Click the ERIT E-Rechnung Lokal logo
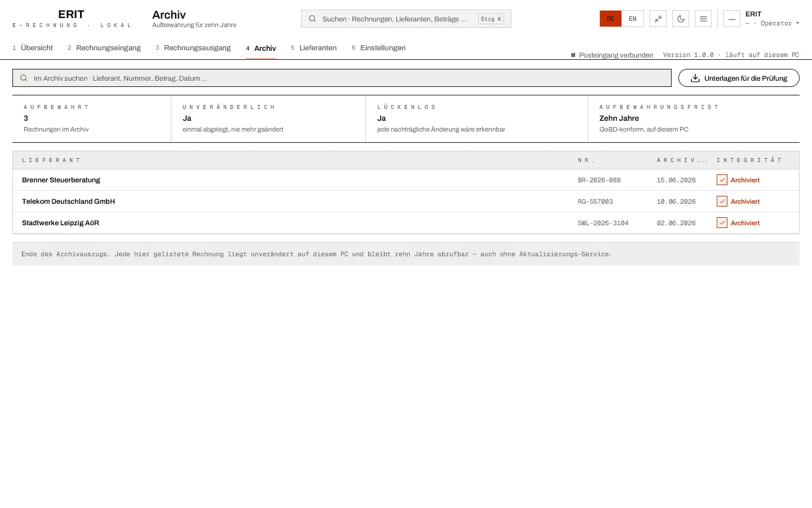Image resolution: width=812 pixels, height=508 pixels. [x=72, y=19]
